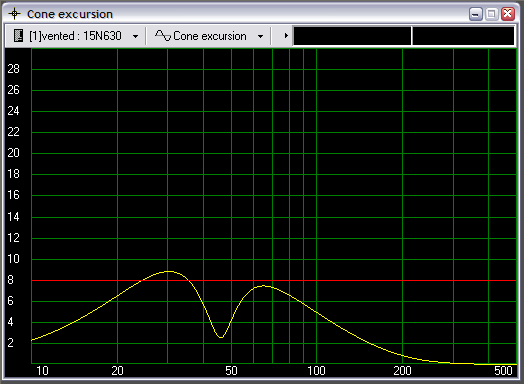Click the speaker box icon beside the project name
The image size is (524, 384).
point(18,35)
